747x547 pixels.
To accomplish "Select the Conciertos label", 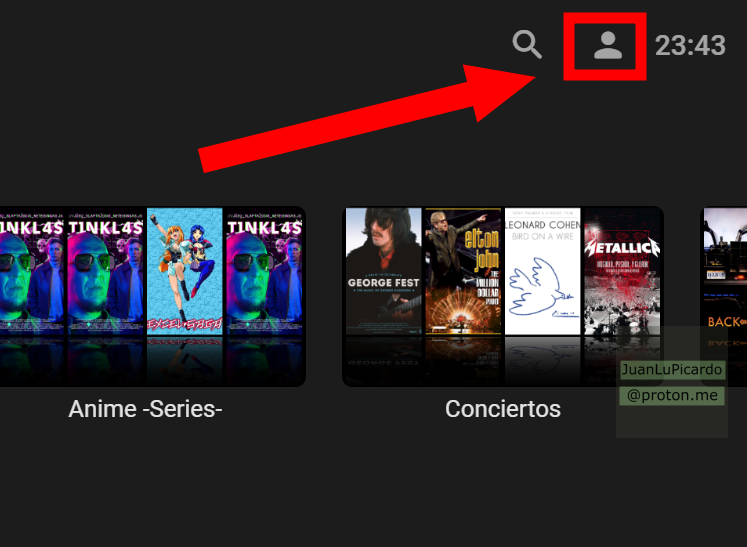I will 503,409.
